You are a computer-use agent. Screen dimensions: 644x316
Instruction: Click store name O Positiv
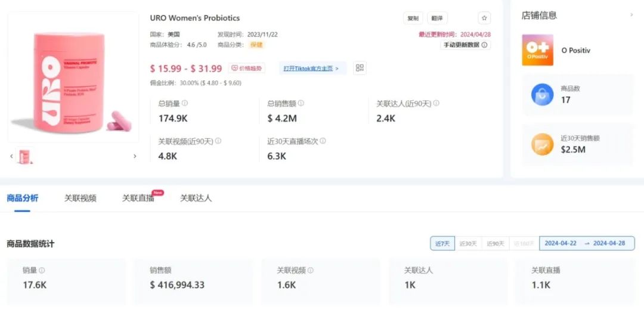tap(576, 50)
